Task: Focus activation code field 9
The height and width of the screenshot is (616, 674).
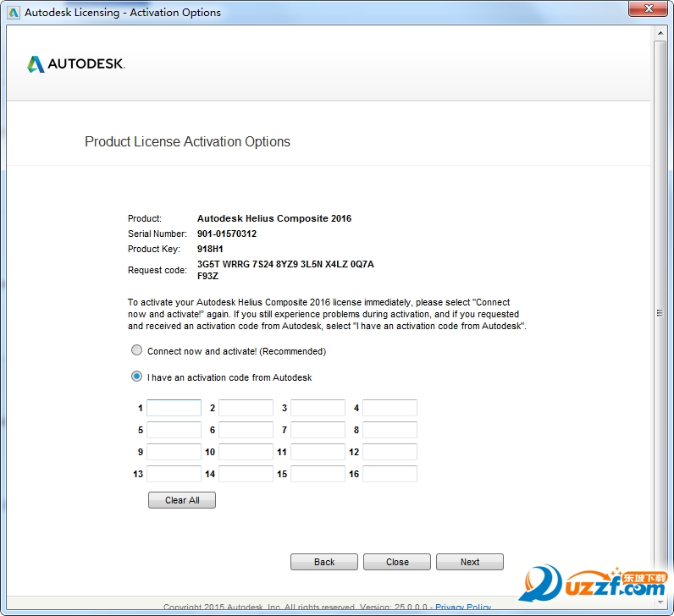Action: [x=174, y=452]
